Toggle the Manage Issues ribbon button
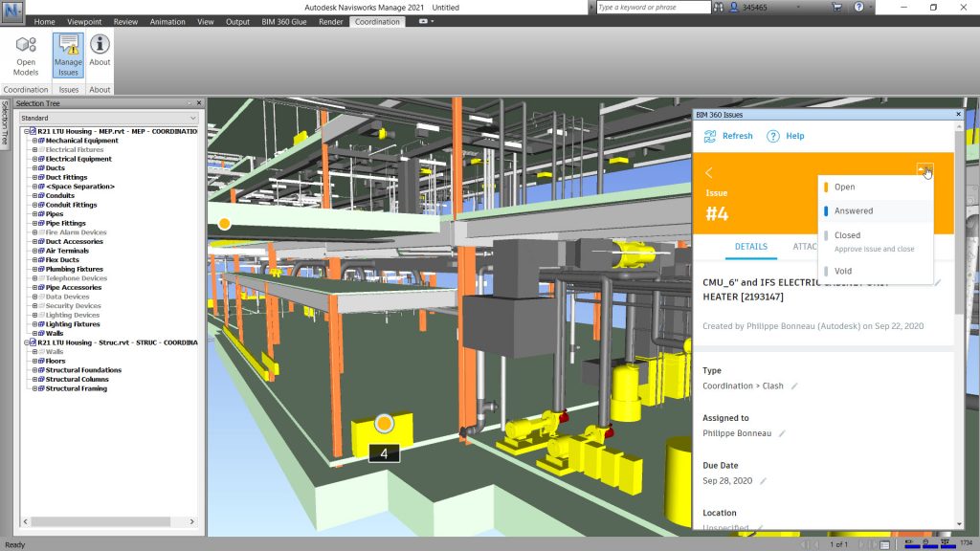 pos(68,55)
